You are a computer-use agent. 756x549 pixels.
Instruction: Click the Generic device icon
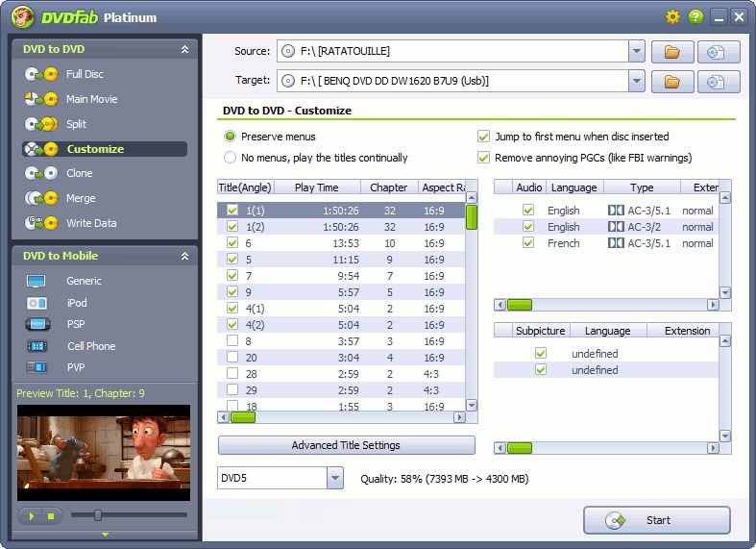pyautogui.click(x=37, y=281)
